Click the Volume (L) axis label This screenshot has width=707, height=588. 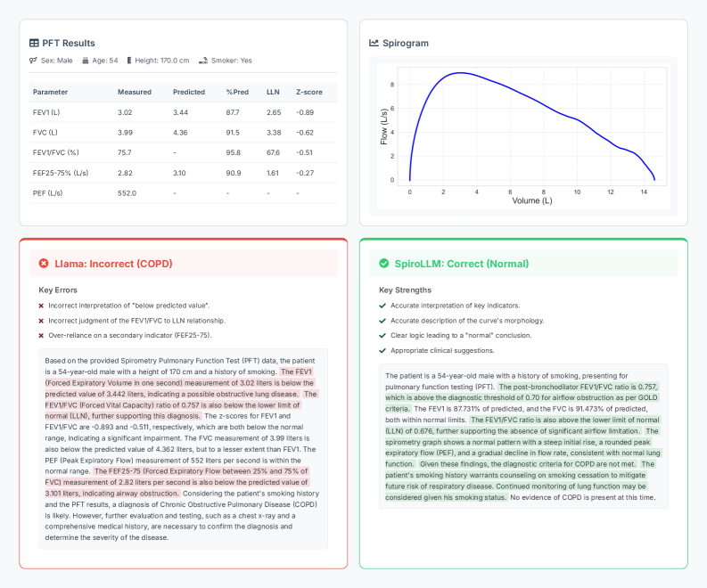point(532,201)
